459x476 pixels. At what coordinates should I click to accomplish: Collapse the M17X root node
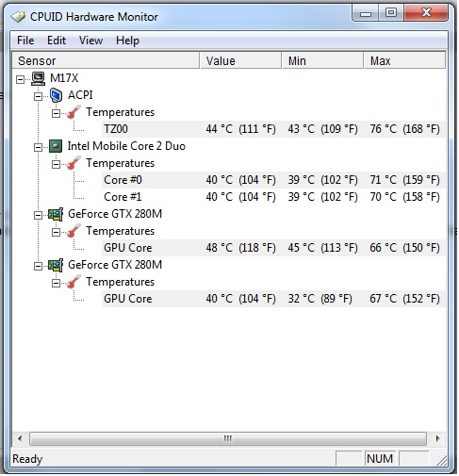click(20, 79)
